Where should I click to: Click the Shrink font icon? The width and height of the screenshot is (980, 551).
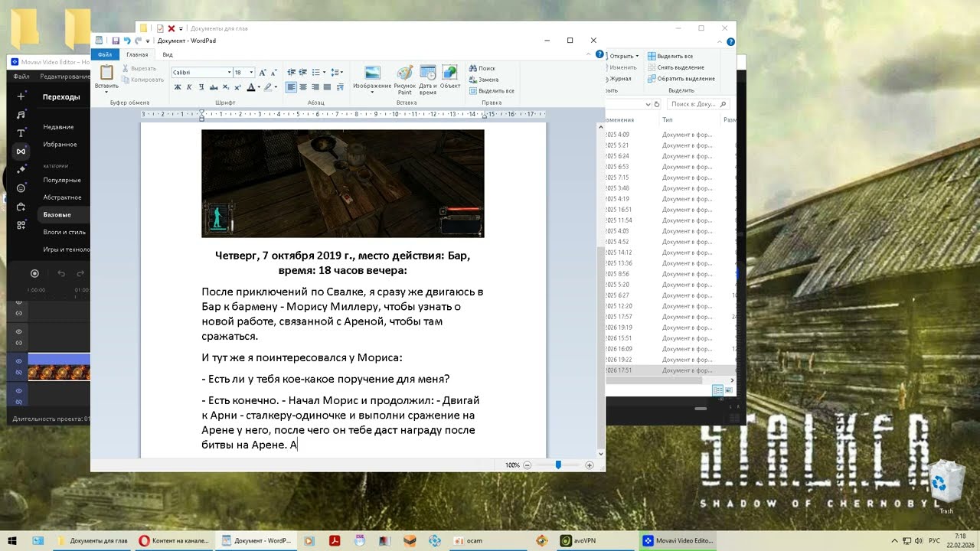tap(273, 72)
